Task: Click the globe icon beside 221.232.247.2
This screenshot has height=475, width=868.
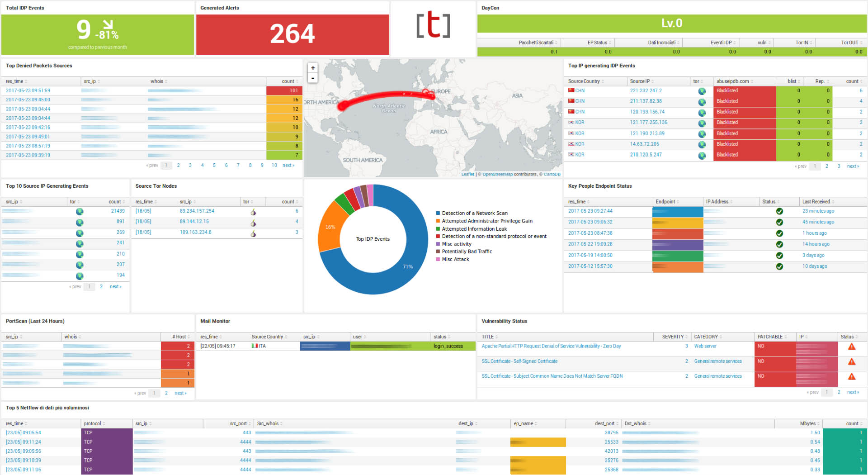Action: [x=702, y=91]
